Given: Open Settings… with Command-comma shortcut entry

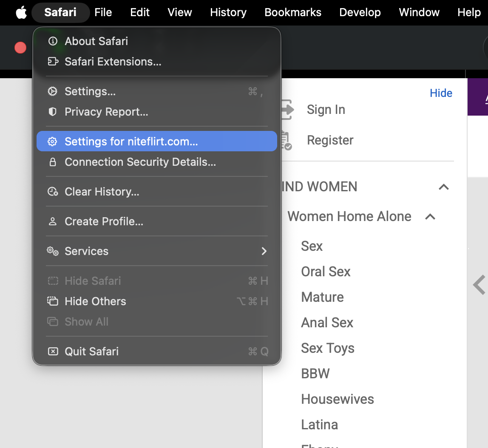Looking at the screenshot, I should click(157, 91).
